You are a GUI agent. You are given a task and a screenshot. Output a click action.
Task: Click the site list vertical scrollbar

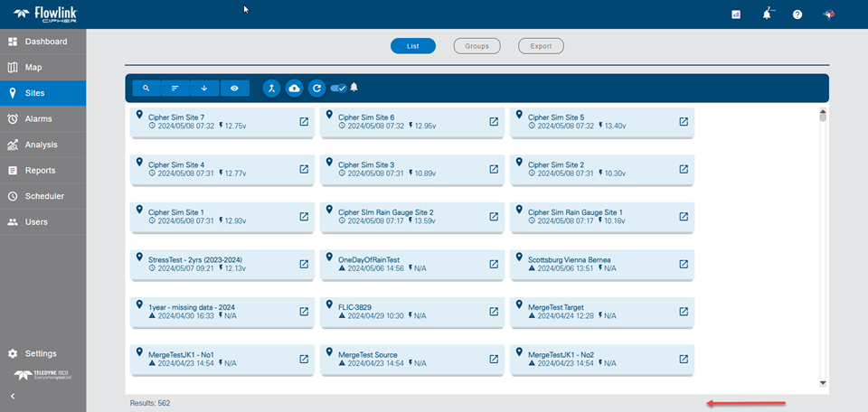[823, 244]
